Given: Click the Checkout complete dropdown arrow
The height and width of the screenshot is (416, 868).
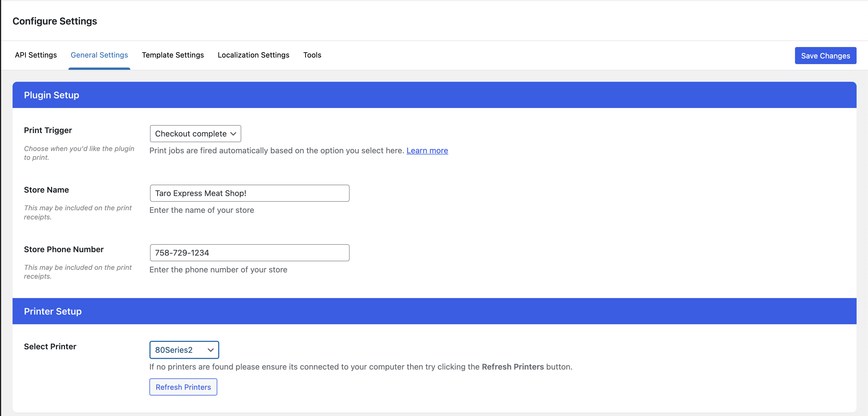Looking at the screenshot, I should (233, 133).
